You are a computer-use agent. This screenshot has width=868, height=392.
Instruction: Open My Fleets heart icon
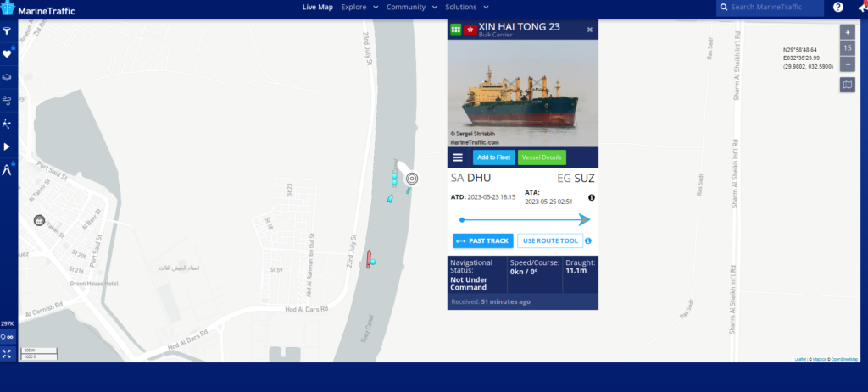pos(7,54)
